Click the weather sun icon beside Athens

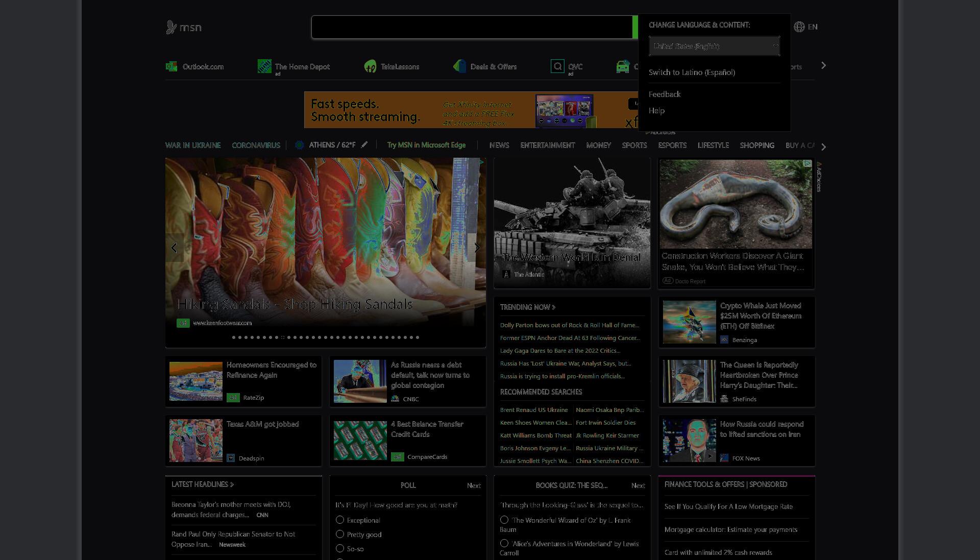pyautogui.click(x=300, y=145)
